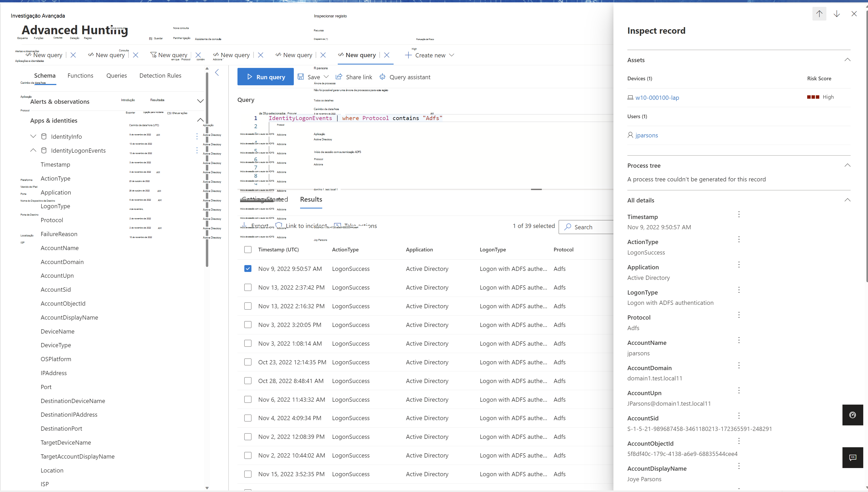868x492 pixels.
Task: Go to the previous record with the up arrow
Action: (819, 14)
